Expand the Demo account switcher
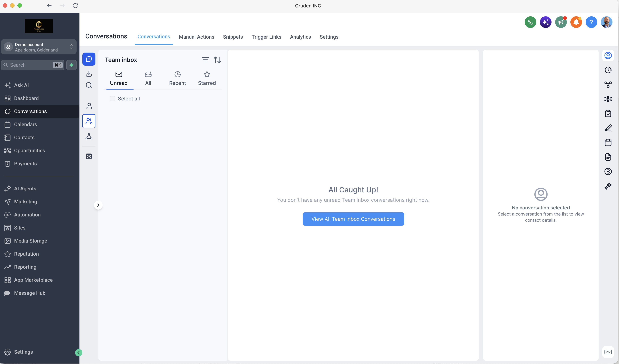The height and width of the screenshot is (364, 619). [x=39, y=47]
